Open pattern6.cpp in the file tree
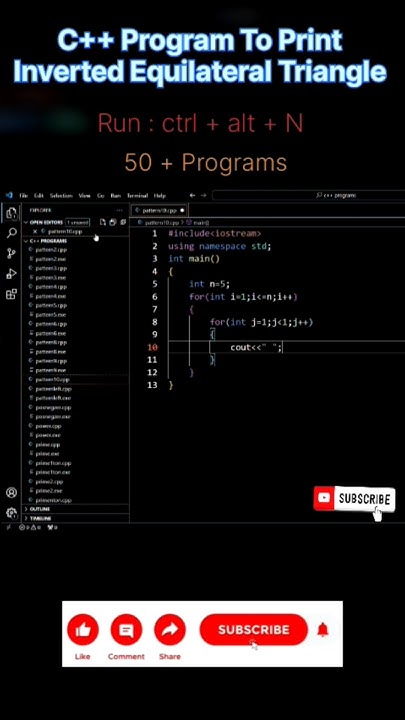The width and height of the screenshot is (405, 720). (51, 324)
